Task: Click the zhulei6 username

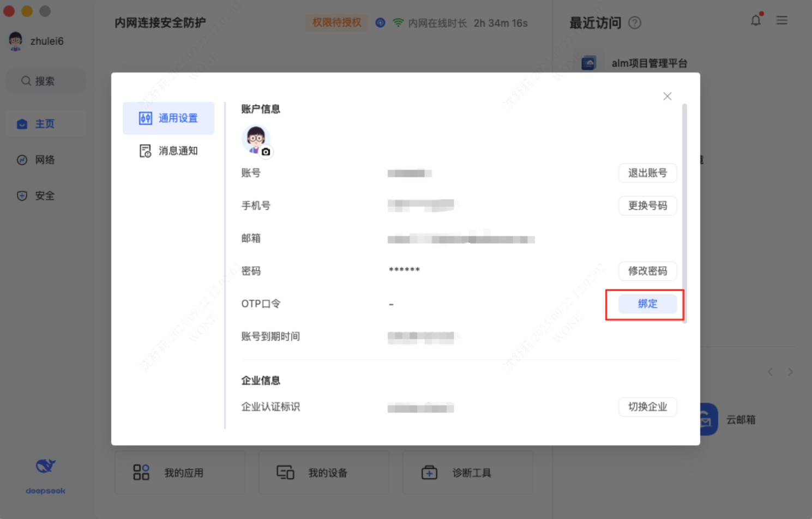Action: 47,41
